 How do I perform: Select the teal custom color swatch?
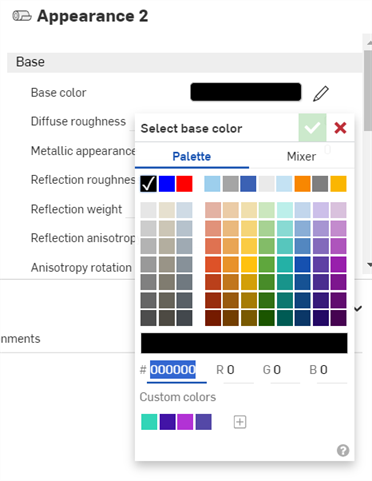[x=149, y=422]
